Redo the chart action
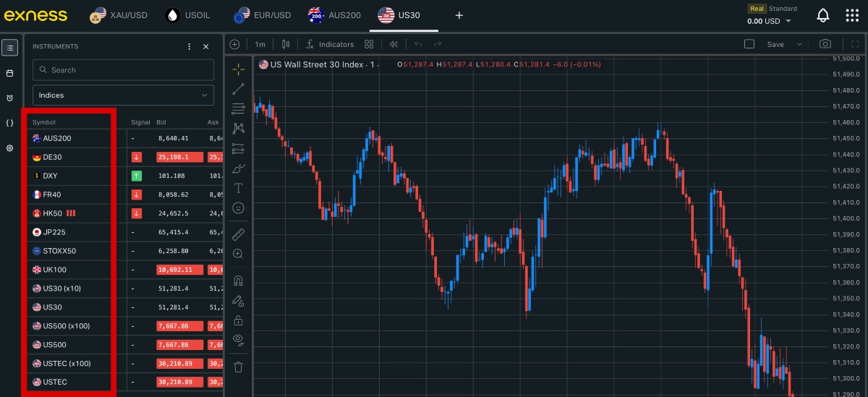 438,44
